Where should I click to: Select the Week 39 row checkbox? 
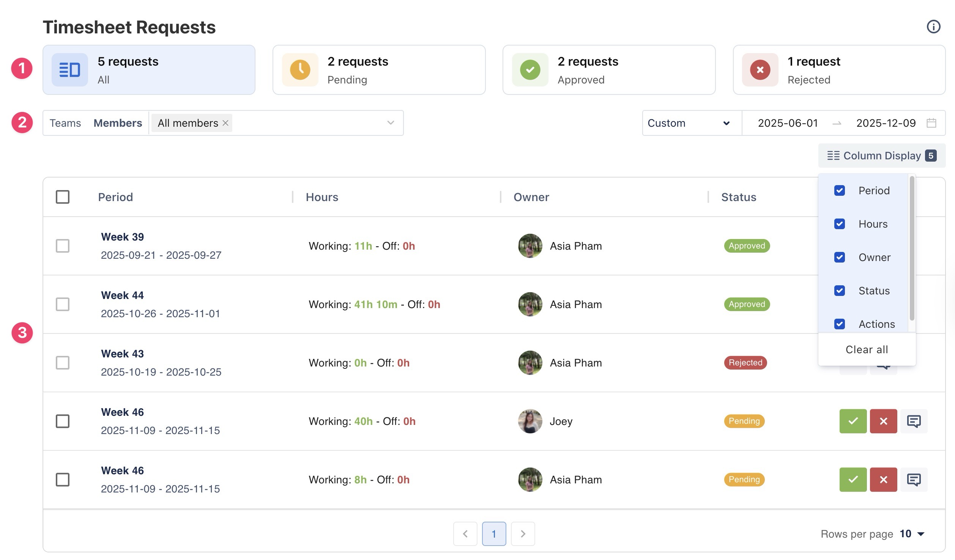[x=63, y=245]
